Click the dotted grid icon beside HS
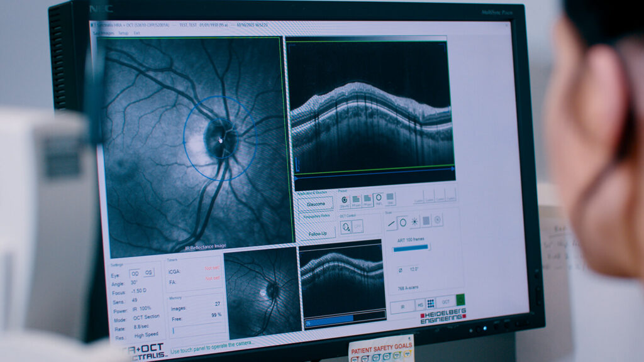 click(430, 303)
